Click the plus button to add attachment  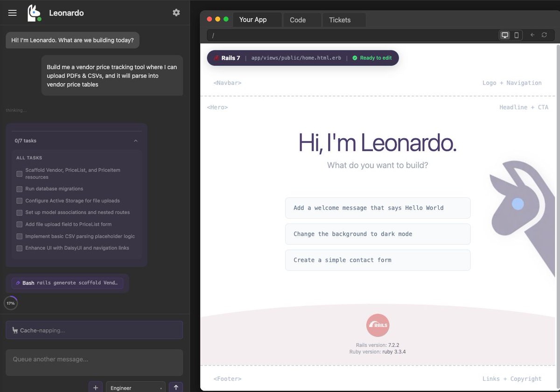click(95, 387)
